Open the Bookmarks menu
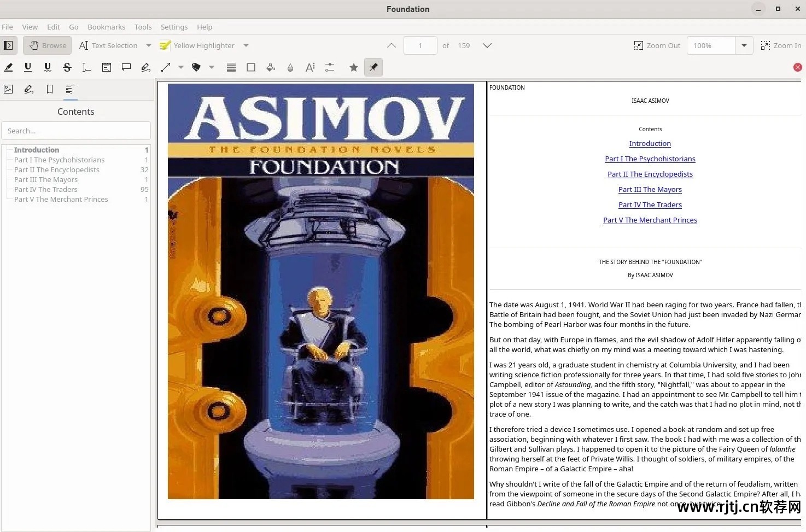Viewport: 806px width, 532px height. (x=106, y=27)
